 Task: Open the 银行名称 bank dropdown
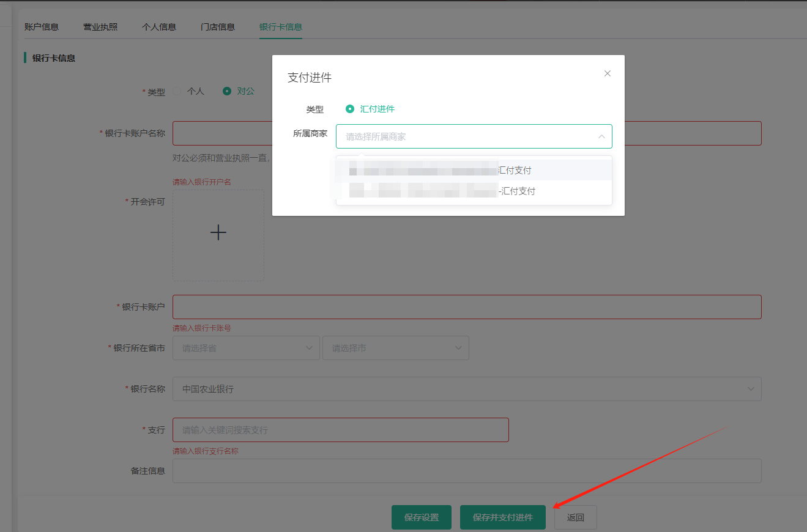click(466, 389)
